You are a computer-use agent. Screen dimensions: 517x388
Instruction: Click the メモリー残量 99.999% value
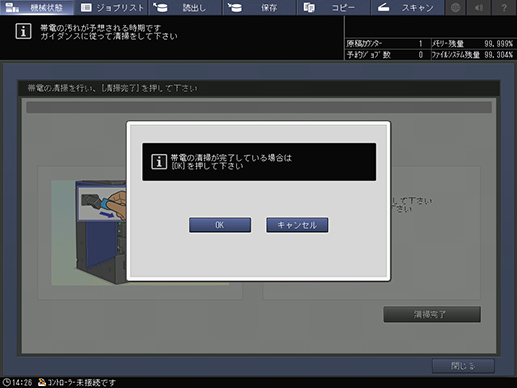point(498,44)
